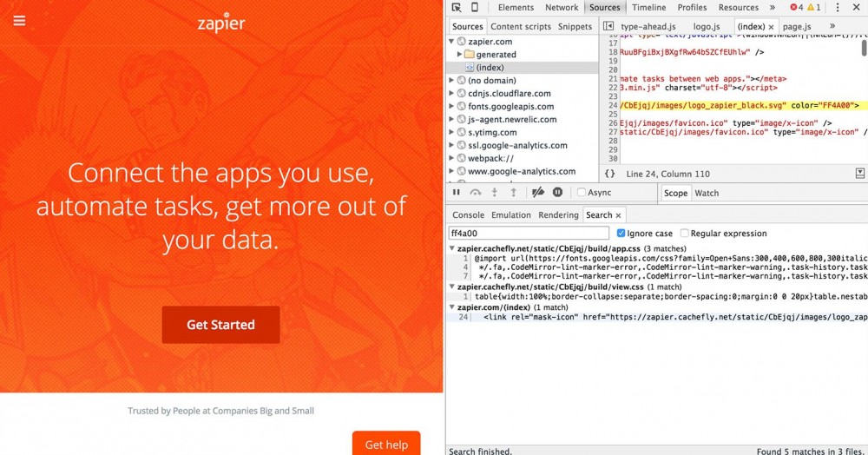Open the Resources panel

pyautogui.click(x=739, y=7)
